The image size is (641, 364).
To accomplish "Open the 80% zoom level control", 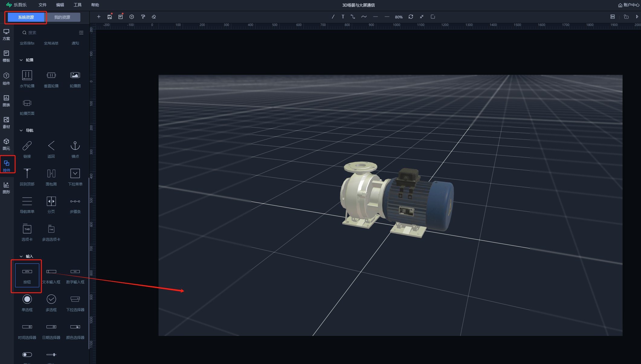I will [x=399, y=17].
